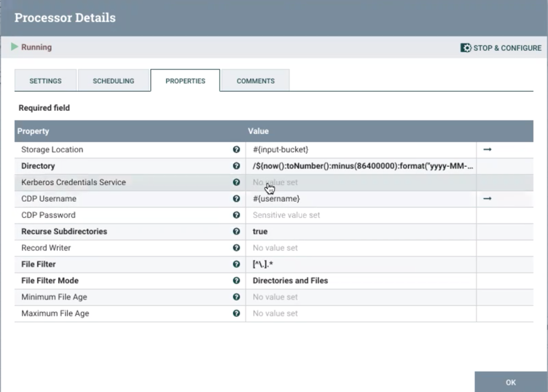The height and width of the screenshot is (392, 548).
Task: Click help icon beside Directory property
Action: (x=236, y=166)
